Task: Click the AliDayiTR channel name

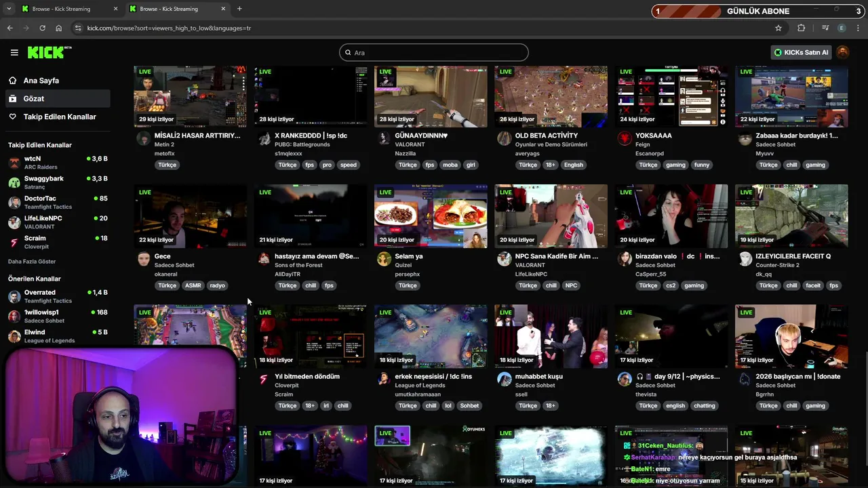Action: [x=287, y=274]
